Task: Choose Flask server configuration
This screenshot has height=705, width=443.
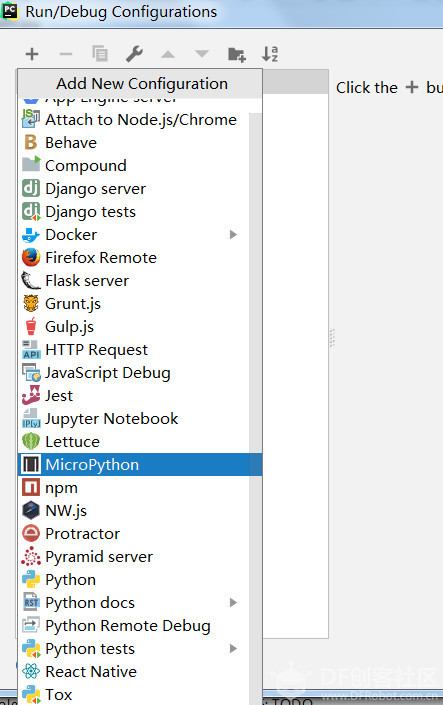Action: 133,281
